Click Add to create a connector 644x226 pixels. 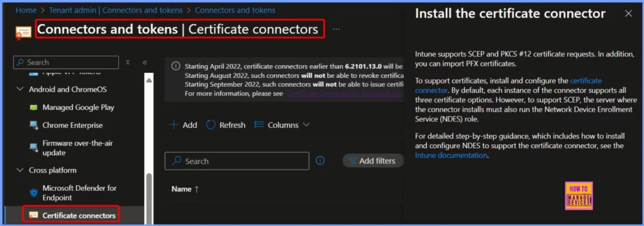click(x=183, y=125)
